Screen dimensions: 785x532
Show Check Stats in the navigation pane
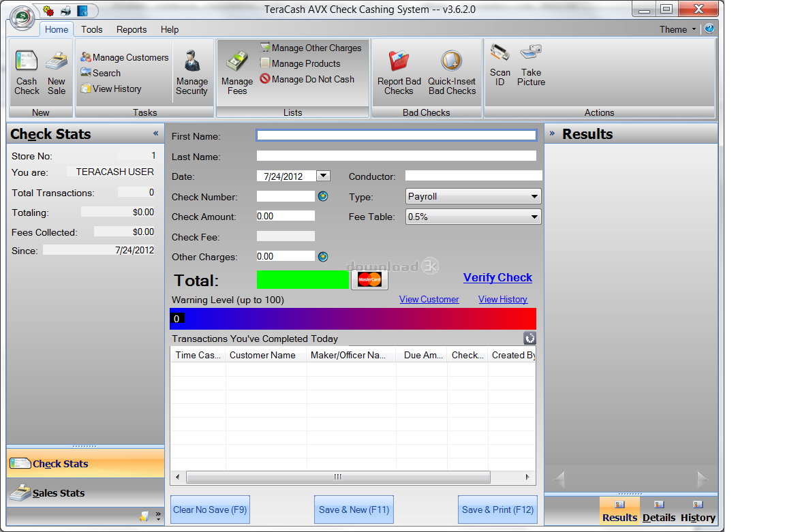[x=86, y=463]
